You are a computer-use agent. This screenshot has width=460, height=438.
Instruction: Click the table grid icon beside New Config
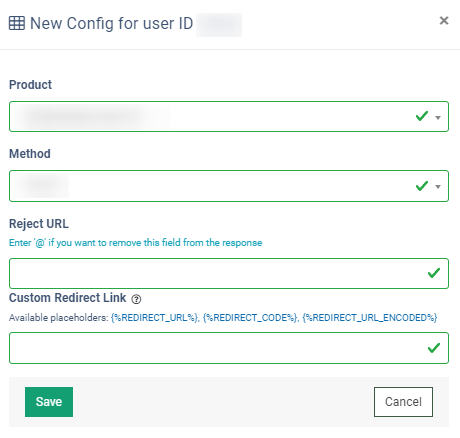coord(17,23)
